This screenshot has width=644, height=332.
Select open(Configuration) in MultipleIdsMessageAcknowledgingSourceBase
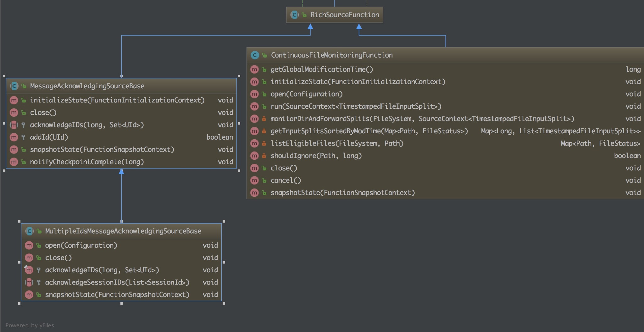[x=81, y=245]
